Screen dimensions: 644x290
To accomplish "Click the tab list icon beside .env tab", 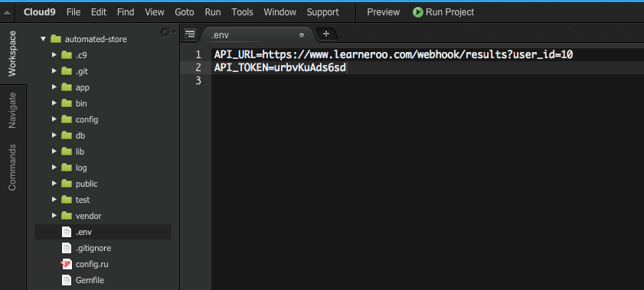I will pyautogui.click(x=190, y=34).
